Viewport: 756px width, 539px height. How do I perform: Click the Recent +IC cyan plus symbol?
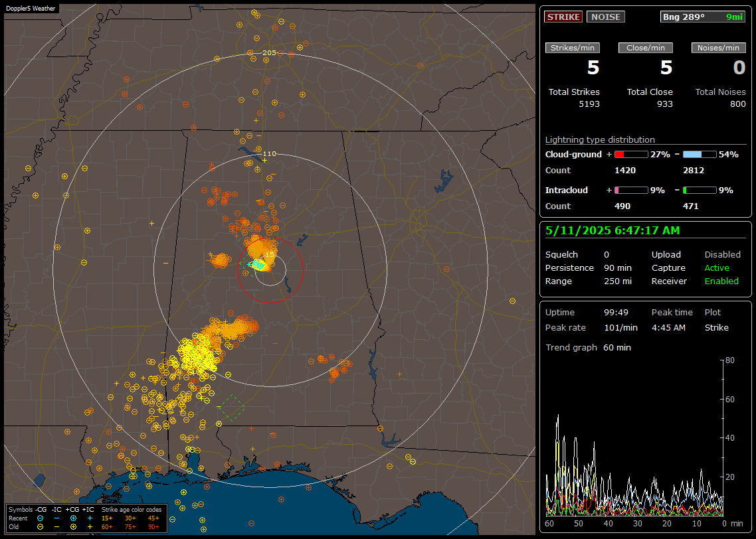[x=90, y=518]
